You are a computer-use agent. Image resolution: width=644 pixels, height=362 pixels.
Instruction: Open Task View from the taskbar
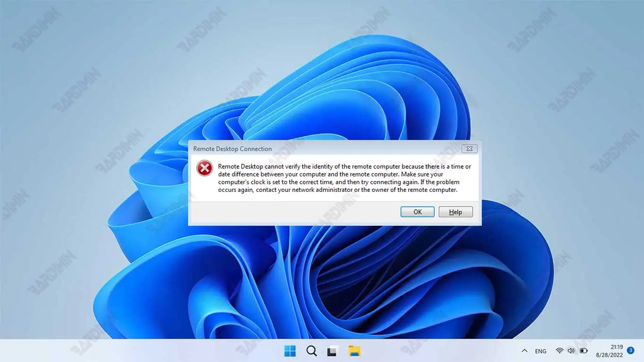point(333,351)
